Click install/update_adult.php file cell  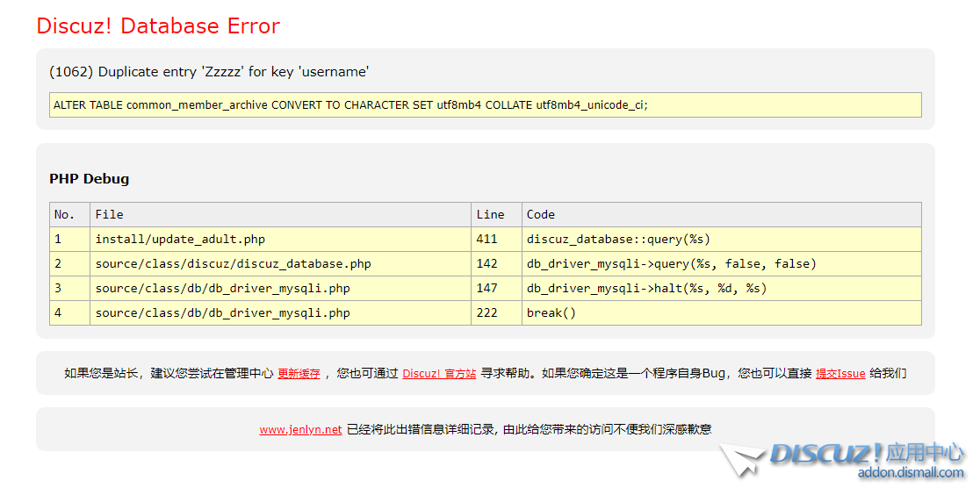coord(281,240)
